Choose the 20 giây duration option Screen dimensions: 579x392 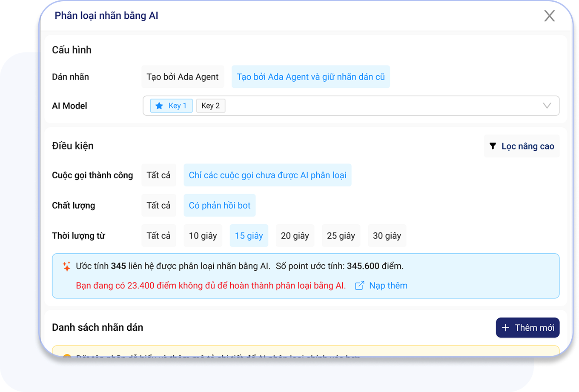[295, 236]
